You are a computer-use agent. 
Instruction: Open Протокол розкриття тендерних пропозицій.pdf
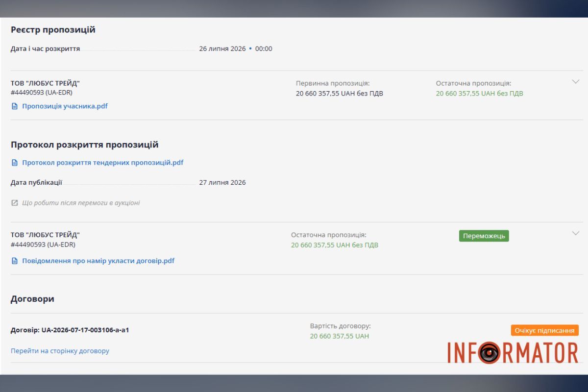tap(103, 163)
